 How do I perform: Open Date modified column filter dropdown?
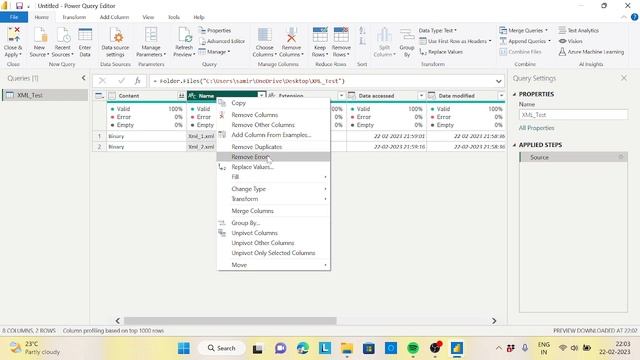pos(501,96)
